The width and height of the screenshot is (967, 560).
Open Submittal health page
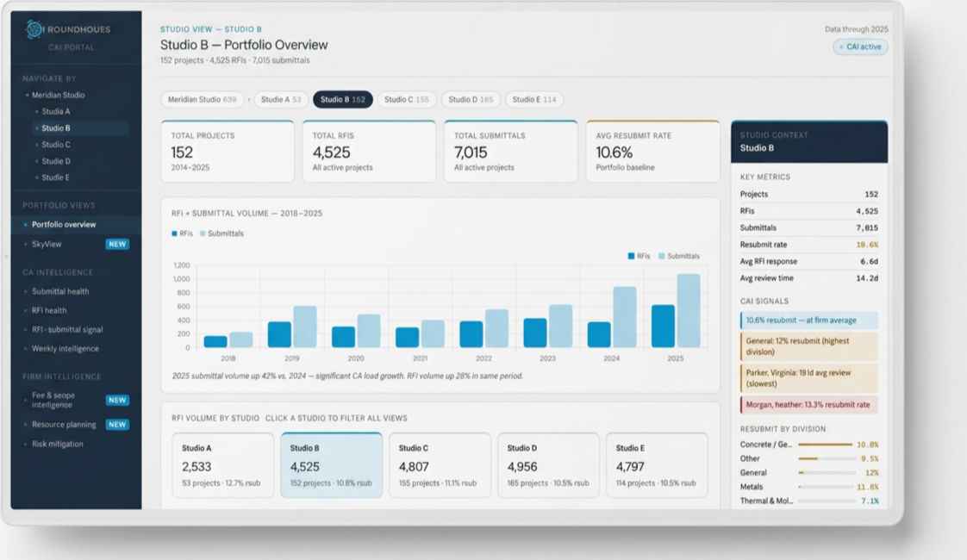tap(60, 291)
